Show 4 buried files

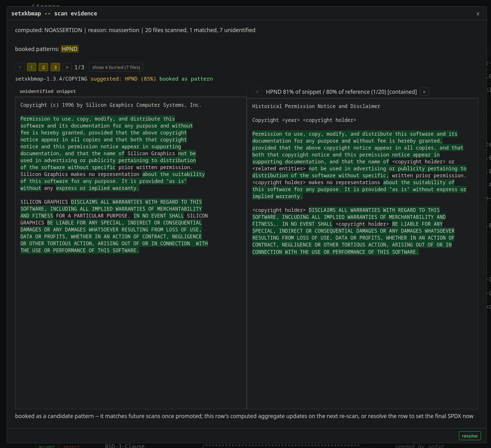(116, 67)
